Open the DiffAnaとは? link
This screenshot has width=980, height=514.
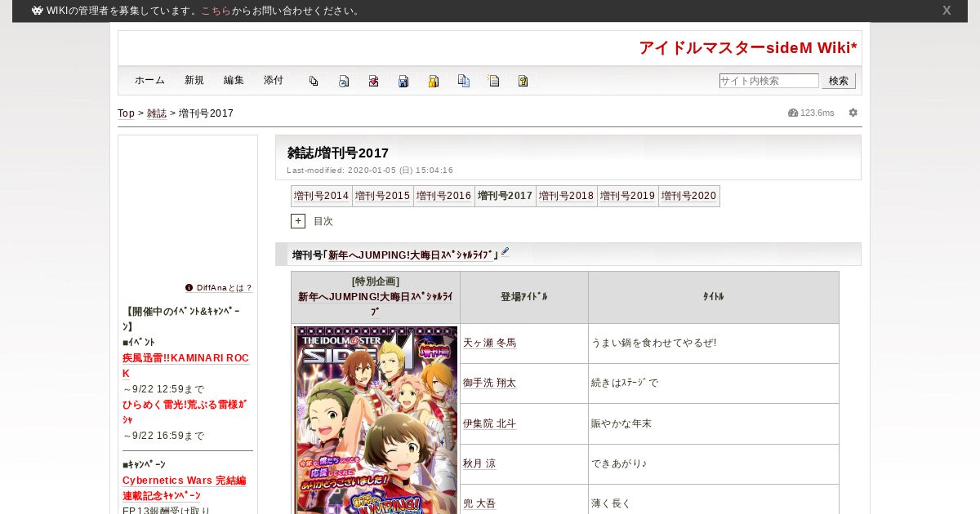tap(225, 288)
